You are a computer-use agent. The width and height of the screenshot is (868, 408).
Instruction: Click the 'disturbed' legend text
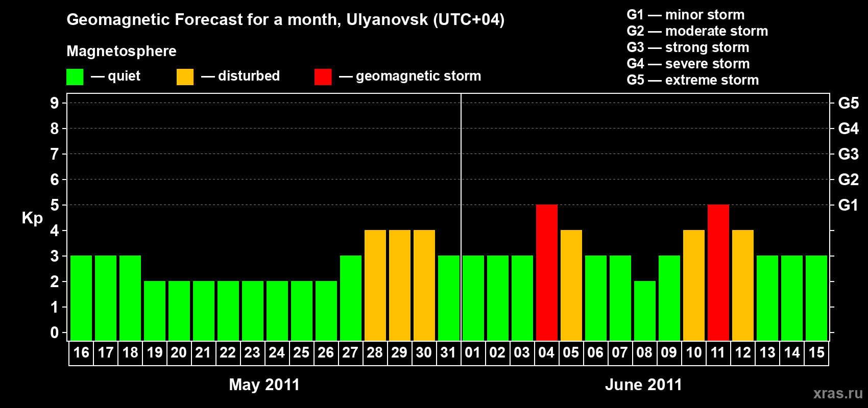point(249,76)
